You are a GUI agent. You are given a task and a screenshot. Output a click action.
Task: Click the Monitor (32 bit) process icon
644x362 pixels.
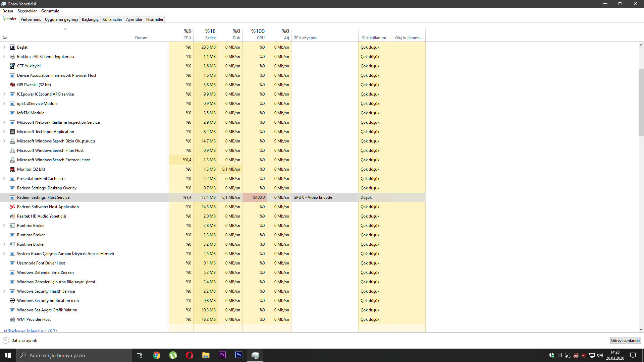(x=12, y=169)
